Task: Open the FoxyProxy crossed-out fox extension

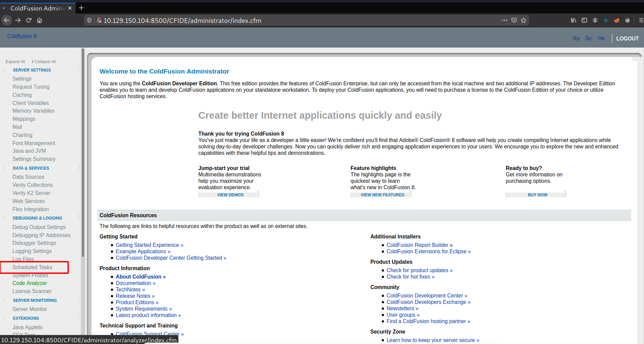Action: click(x=617, y=20)
